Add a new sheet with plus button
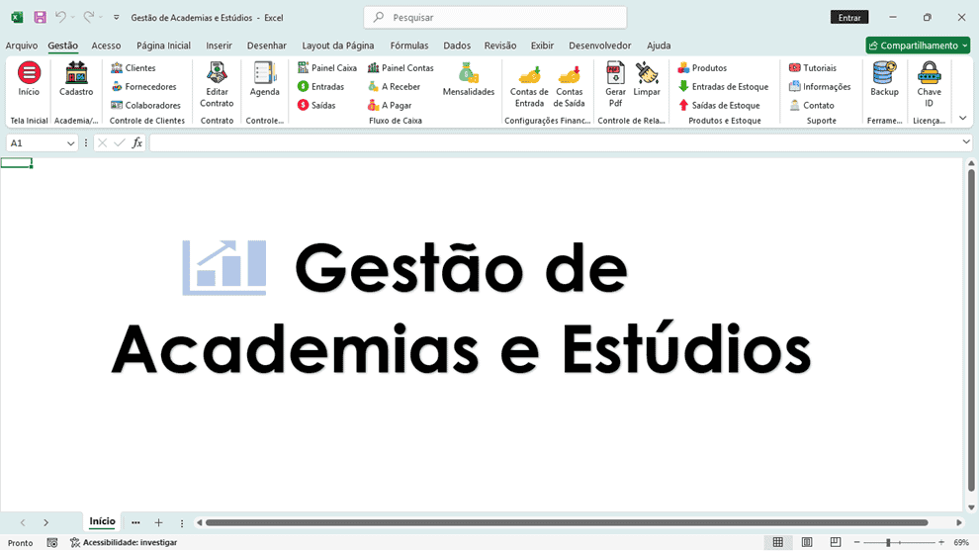The image size is (980, 551). (x=159, y=523)
